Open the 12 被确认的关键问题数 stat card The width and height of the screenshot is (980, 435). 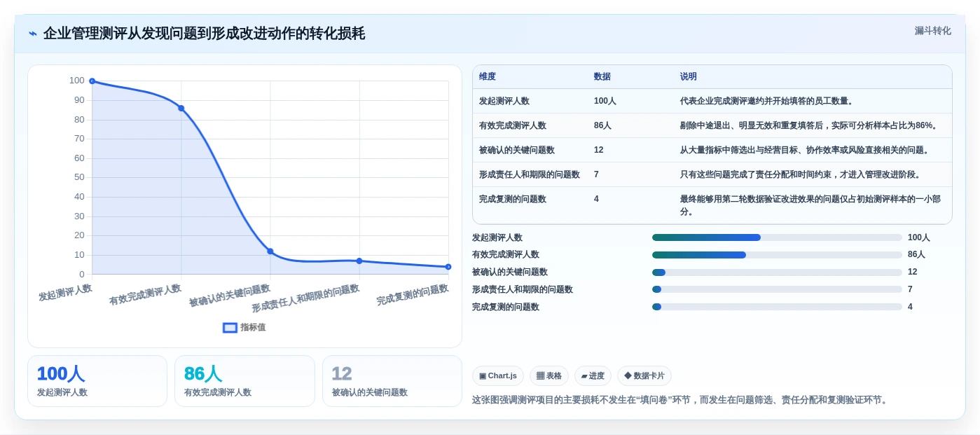coord(392,381)
